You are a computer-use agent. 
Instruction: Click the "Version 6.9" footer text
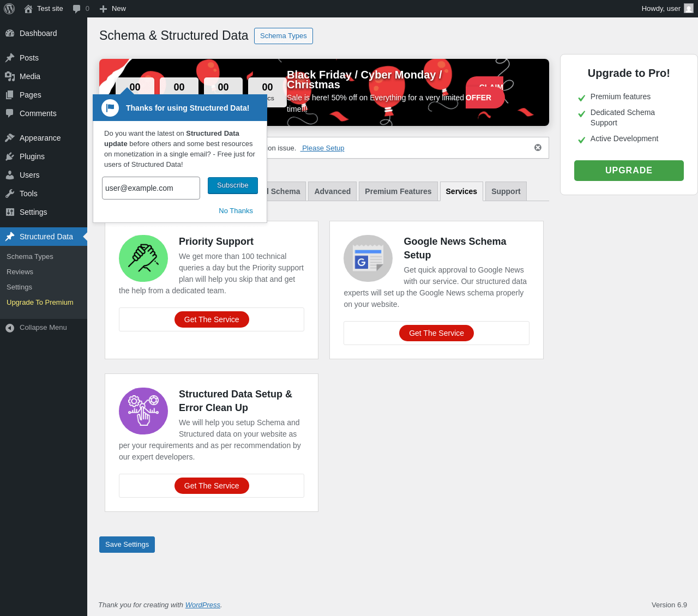tap(669, 605)
